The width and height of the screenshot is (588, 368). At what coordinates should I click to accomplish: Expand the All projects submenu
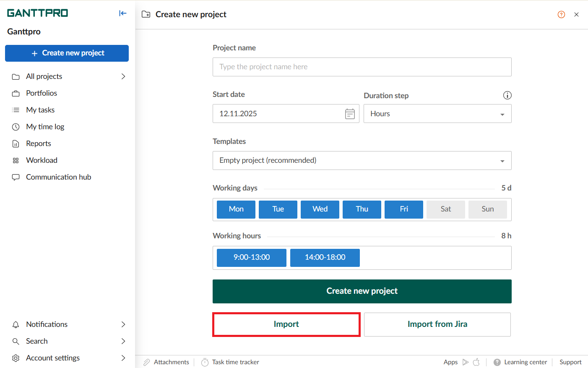pyautogui.click(x=123, y=76)
